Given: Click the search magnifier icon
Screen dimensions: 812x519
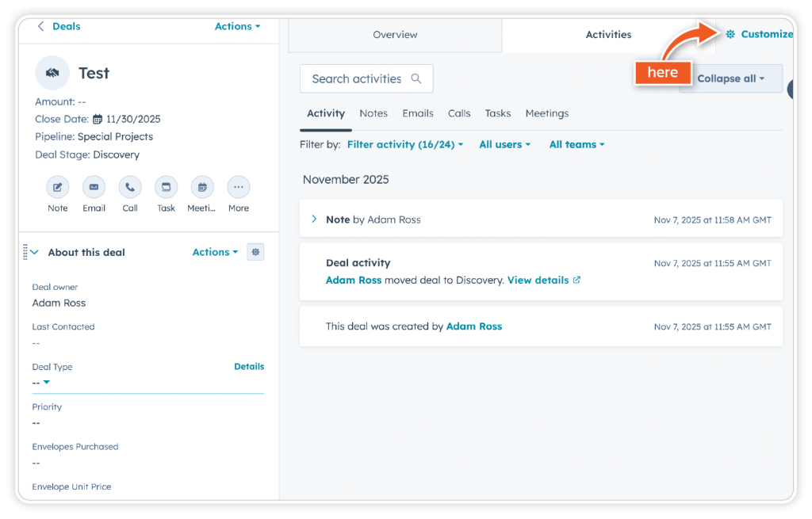Looking at the screenshot, I should pos(416,79).
